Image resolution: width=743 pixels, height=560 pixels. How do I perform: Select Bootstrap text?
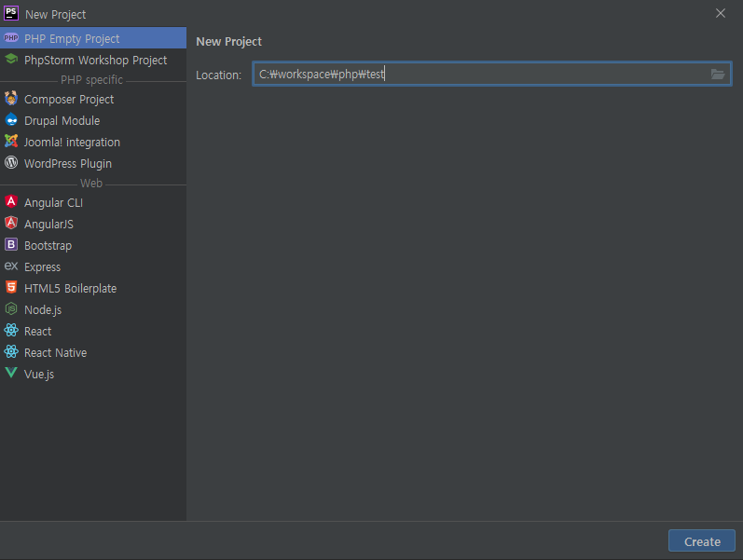click(x=48, y=245)
